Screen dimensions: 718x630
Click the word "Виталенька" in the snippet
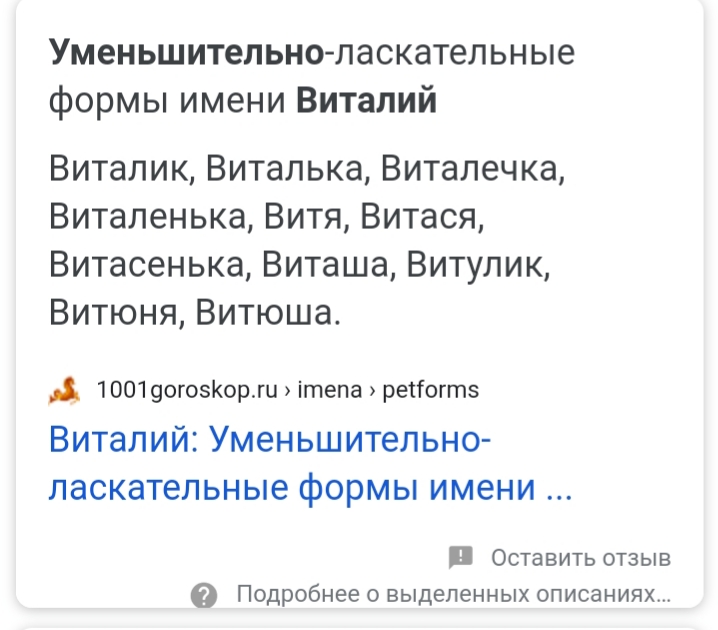[147, 216]
